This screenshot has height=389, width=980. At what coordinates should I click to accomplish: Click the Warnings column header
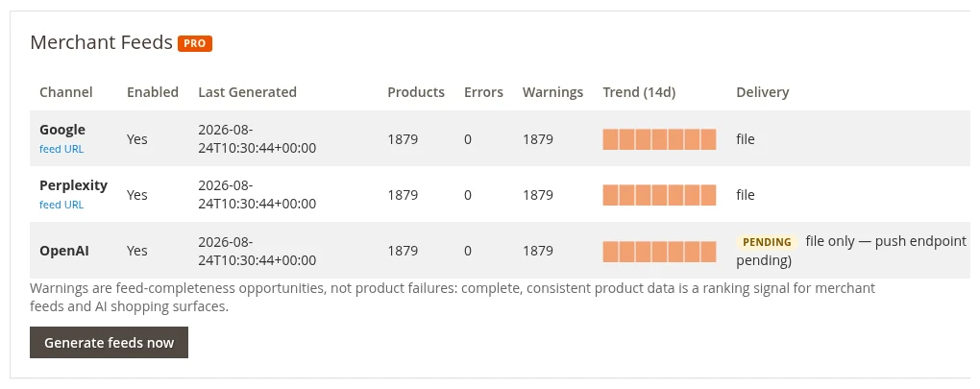tap(553, 92)
